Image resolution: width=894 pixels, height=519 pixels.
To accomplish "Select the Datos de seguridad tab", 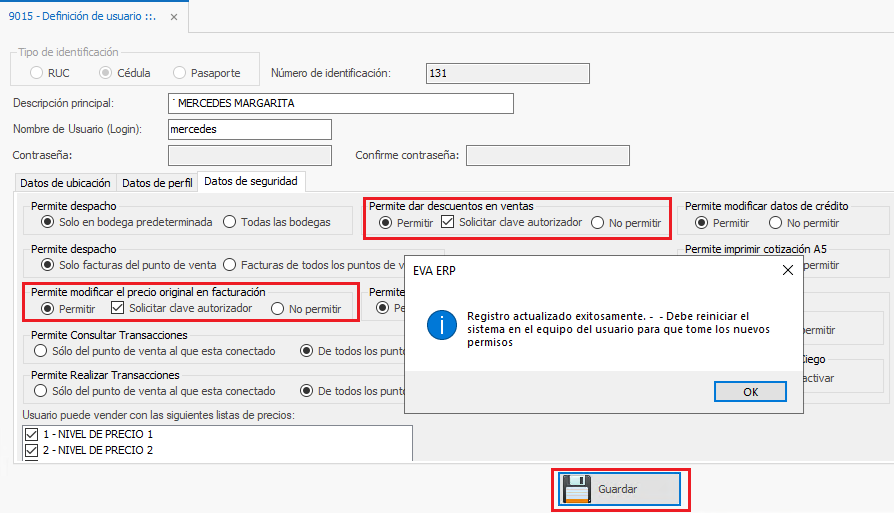I will point(252,181).
